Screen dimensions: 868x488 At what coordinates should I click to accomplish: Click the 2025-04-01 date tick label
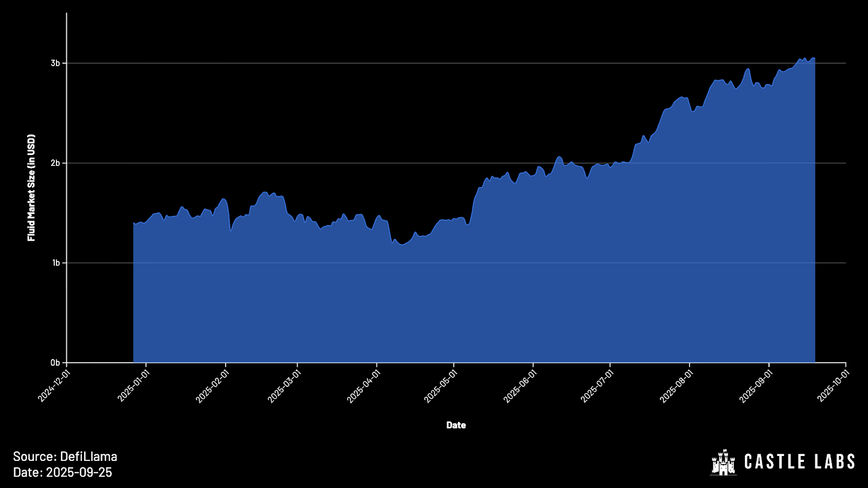363,386
